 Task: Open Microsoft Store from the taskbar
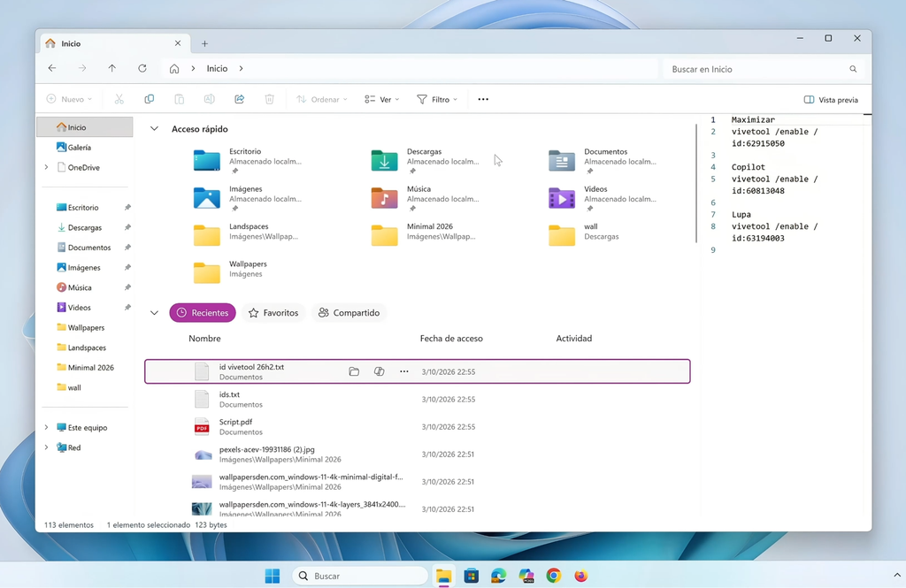coord(472,576)
